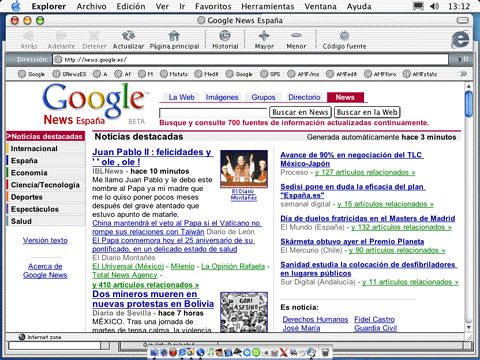Click the volume speaker icon in menu bar
Screen dimensions: 480x360
[434, 6]
